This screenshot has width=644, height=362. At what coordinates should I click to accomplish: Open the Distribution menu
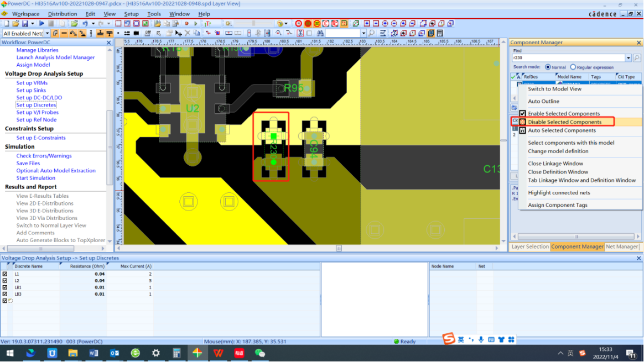click(x=63, y=14)
